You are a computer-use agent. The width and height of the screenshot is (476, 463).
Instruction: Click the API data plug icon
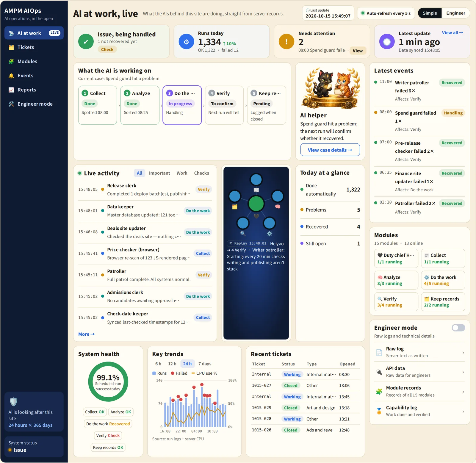coord(379,372)
